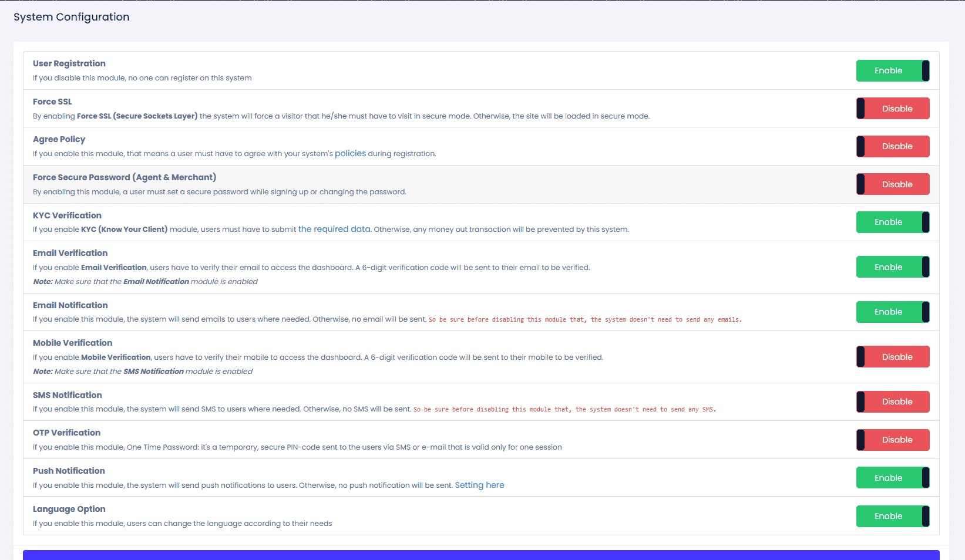Click the 'Setting here' push notification link
The width and height of the screenshot is (965, 560).
tap(479, 485)
